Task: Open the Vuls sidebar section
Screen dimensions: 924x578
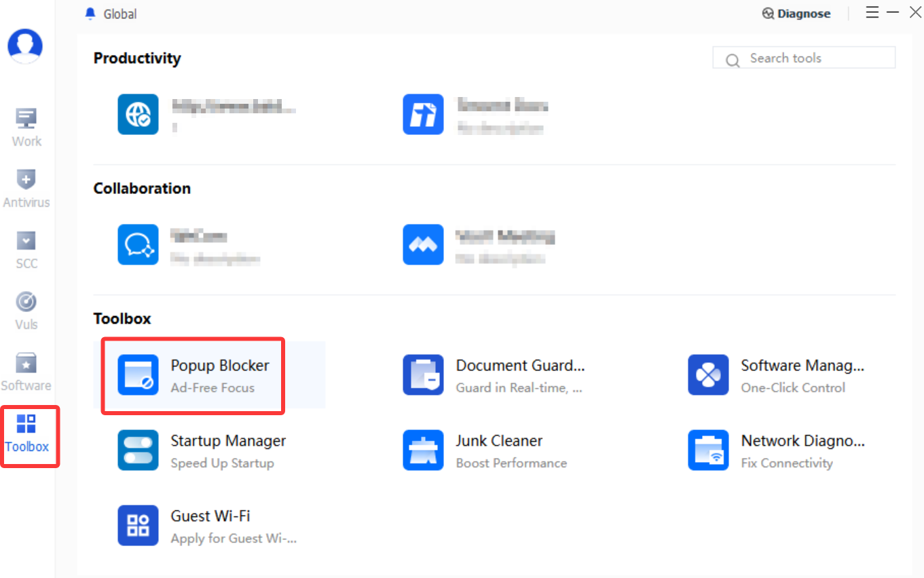Action: 26,311
